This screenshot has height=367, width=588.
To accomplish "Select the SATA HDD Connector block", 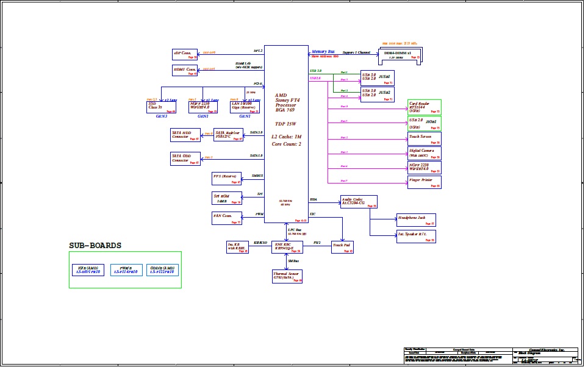I will pyautogui.click(x=185, y=135).
